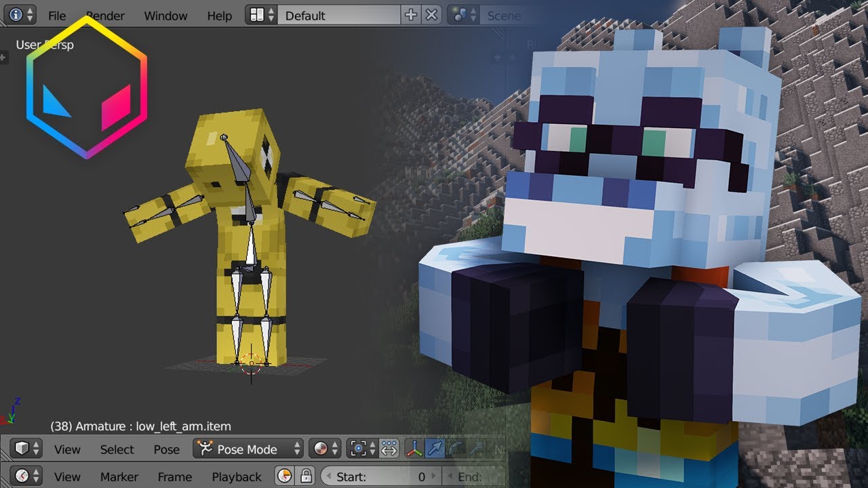Image resolution: width=868 pixels, height=488 pixels.
Task: Toggle manipulate center points only
Action: coord(389,449)
